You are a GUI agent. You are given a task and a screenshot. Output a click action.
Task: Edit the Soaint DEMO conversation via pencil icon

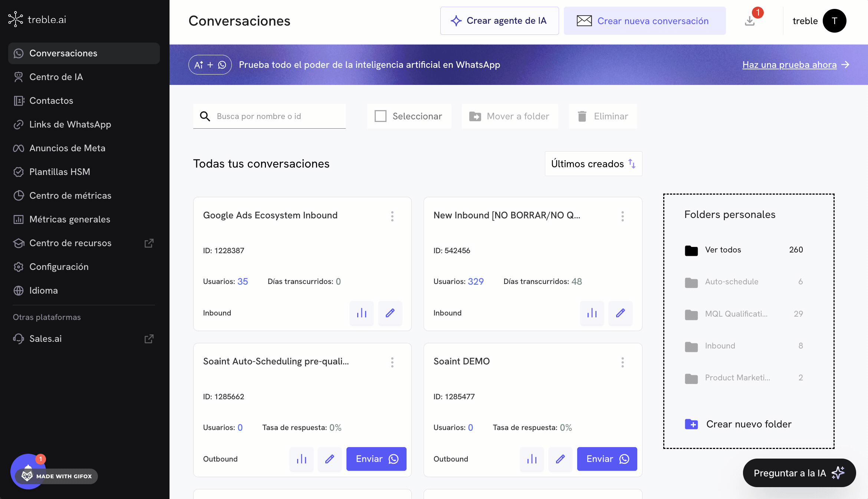[560, 459]
